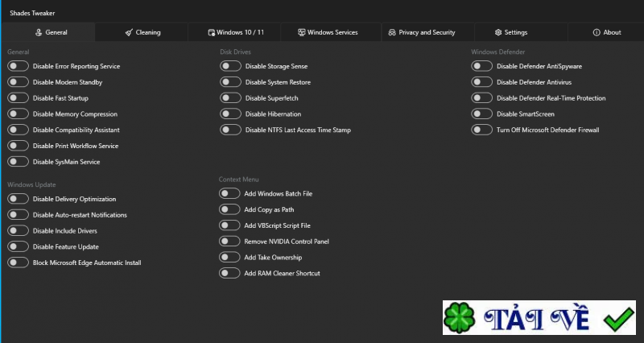Click the window icon beside Windows 10 / 11
This screenshot has width=644, height=343.
(x=212, y=32)
